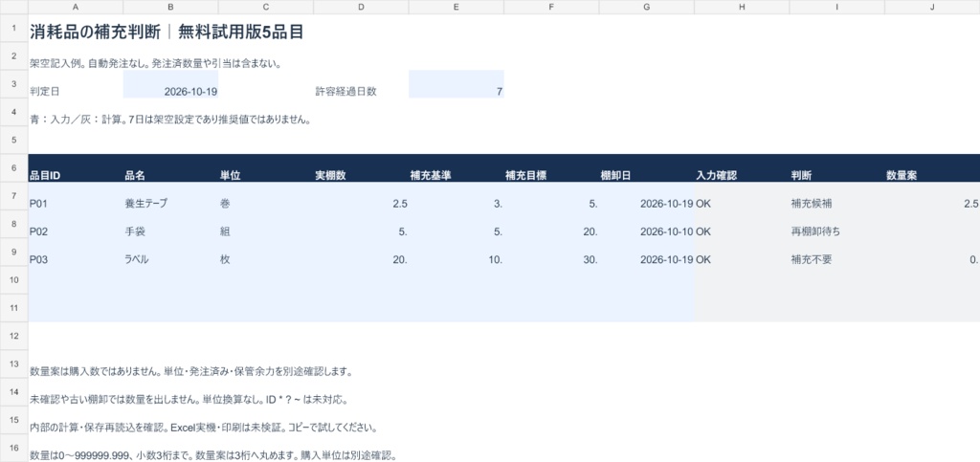Click the note starting 数量は0～999999.999
Image resolution: width=980 pixels, height=462 pixels.
[213, 455]
